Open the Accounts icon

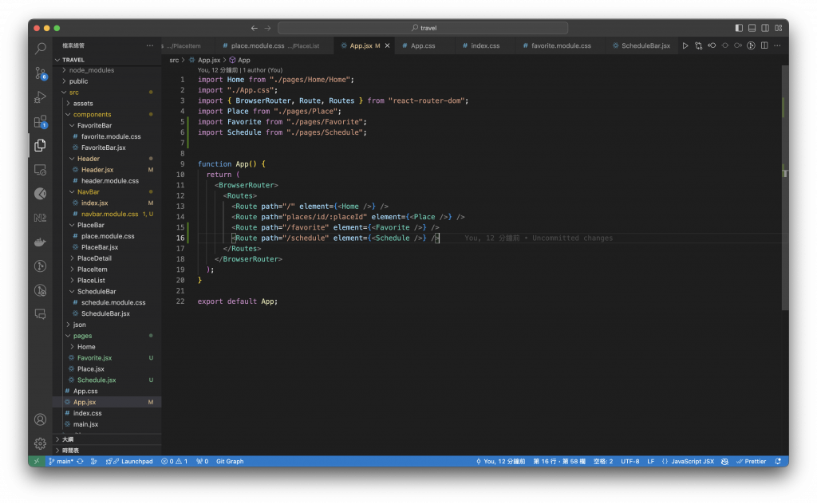coord(40,419)
